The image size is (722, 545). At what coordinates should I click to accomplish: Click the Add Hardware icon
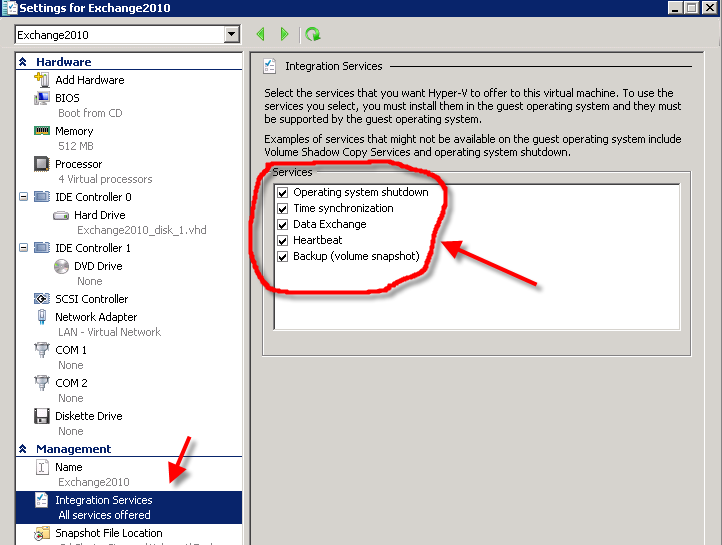coord(41,80)
